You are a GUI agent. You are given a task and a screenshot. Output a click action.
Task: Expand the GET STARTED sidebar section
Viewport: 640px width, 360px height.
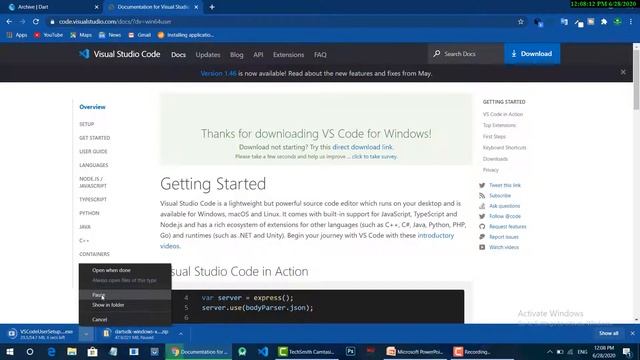pos(95,138)
